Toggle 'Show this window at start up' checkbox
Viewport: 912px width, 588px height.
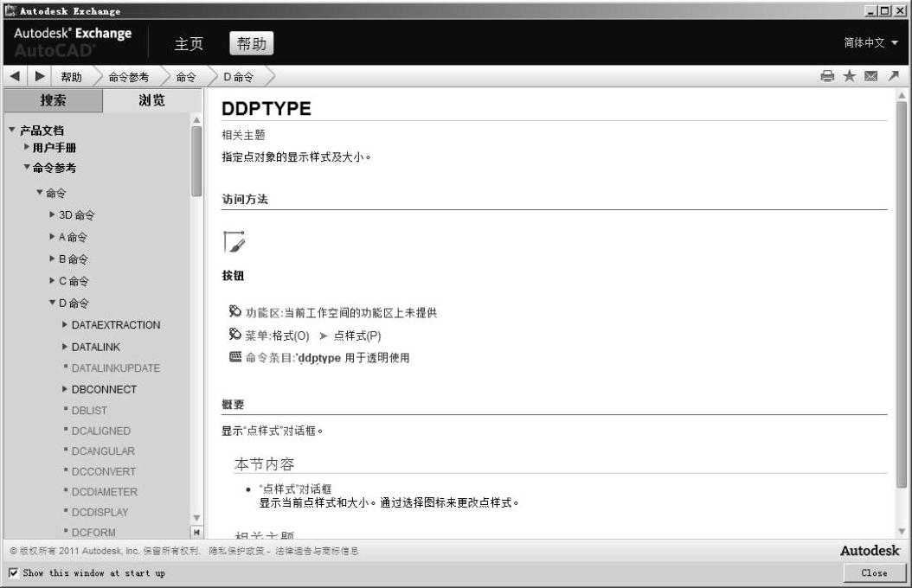pyautogui.click(x=13, y=573)
